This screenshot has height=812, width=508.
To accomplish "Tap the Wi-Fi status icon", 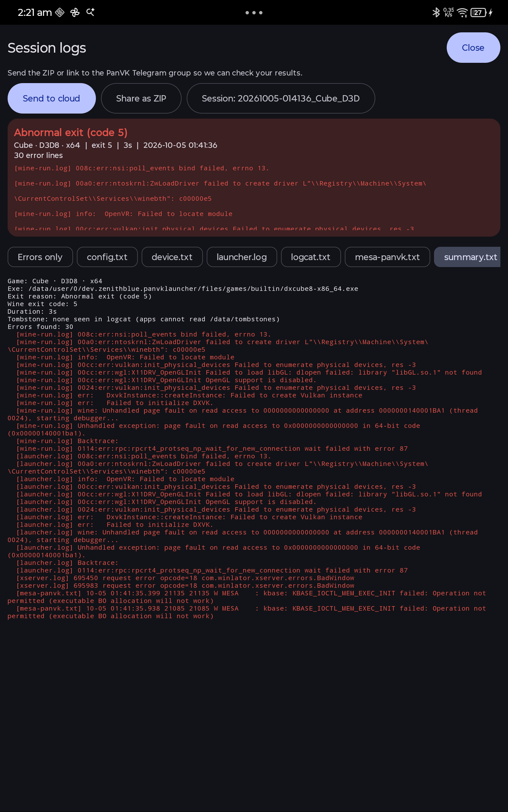I will [x=463, y=13].
